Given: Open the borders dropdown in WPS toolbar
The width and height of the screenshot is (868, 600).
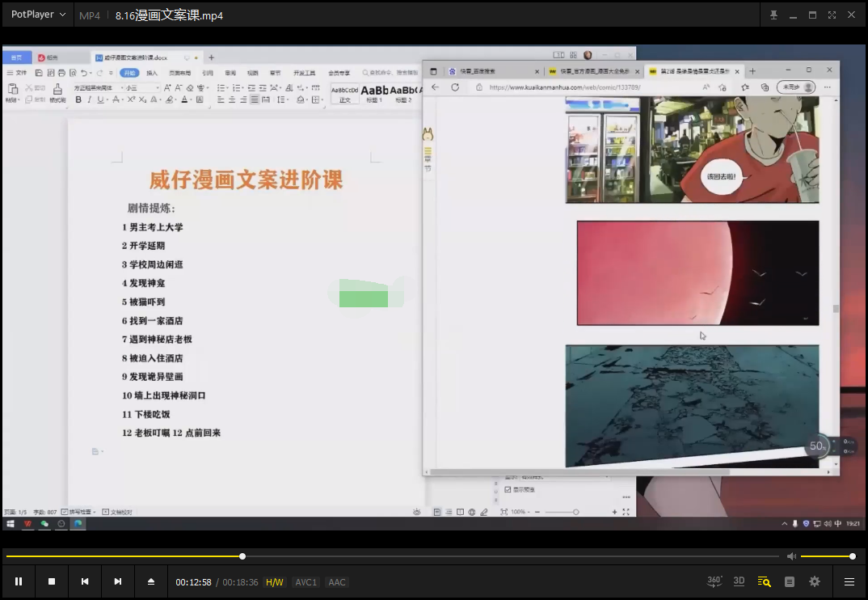Looking at the screenshot, I should pyautogui.click(x=321, y=100).
